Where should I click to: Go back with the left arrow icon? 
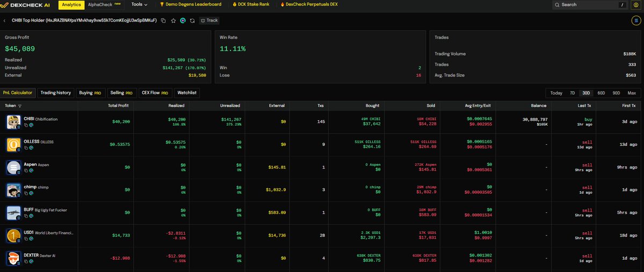coord(4,20)
